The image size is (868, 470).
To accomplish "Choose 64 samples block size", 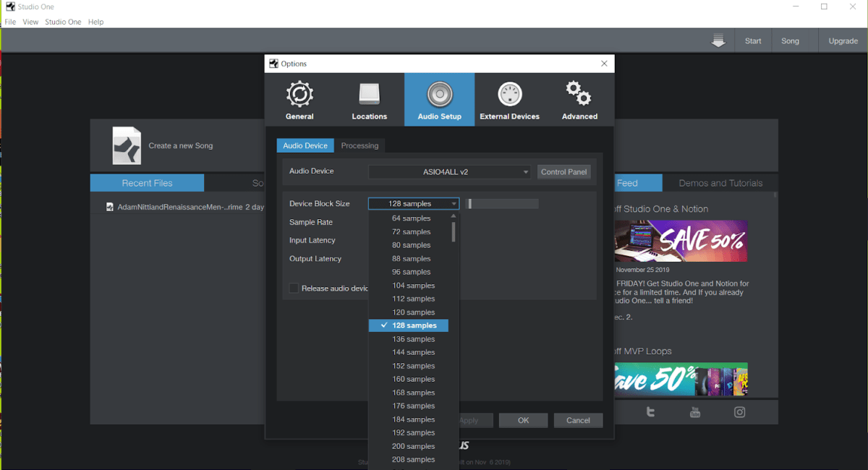I will pos(411,218).
